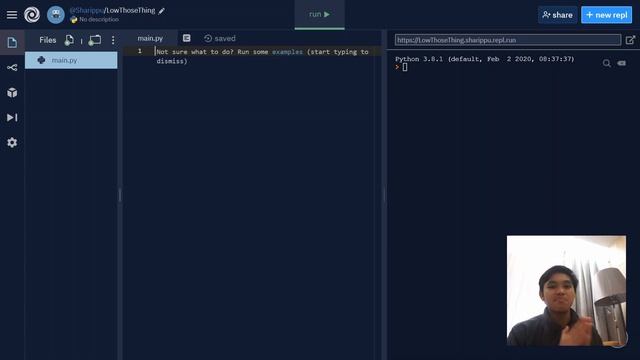Open the Replit logo home link
The height and width of the screenshot is (360, 640).
click(32, 15)
